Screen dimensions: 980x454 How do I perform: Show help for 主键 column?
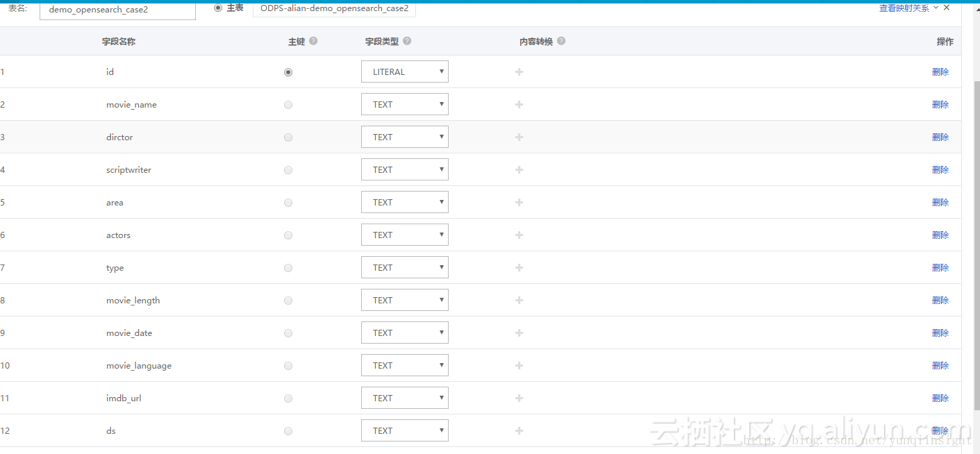(313, 41)
